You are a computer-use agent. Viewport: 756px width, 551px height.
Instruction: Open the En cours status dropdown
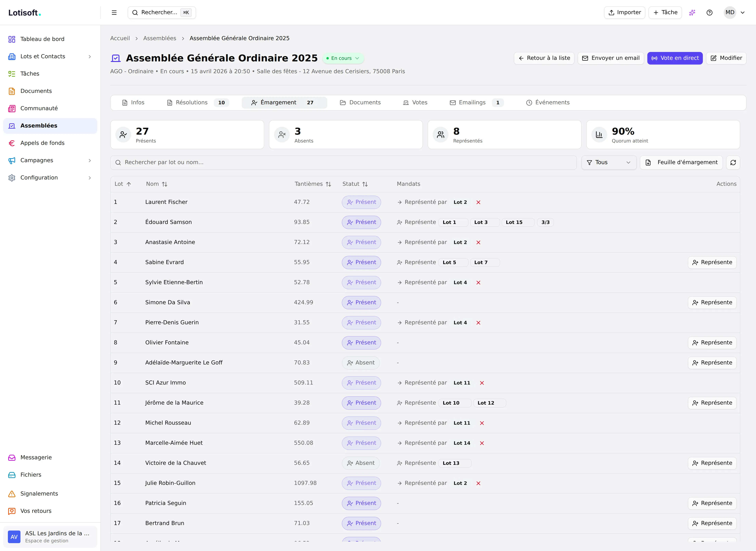[x=343, y=58]
